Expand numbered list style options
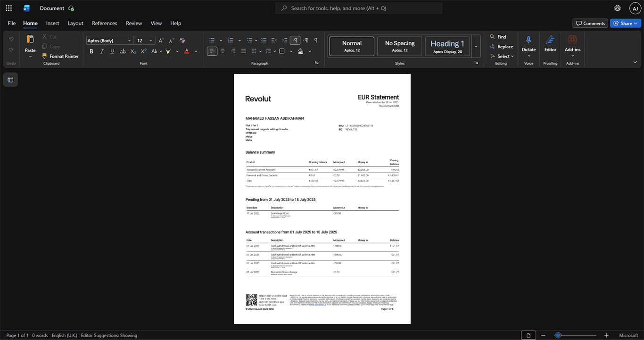 pyautogui.click(x=239, y=41)
